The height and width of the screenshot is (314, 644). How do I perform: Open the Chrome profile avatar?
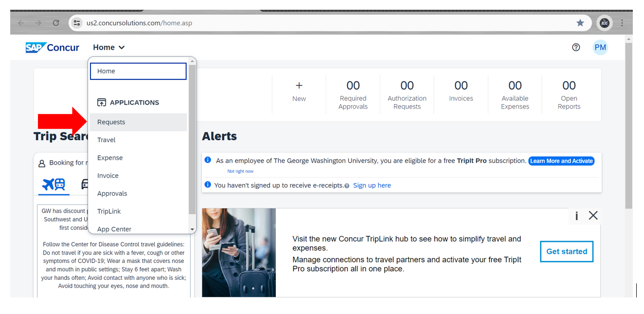click(x=605, y=23)
